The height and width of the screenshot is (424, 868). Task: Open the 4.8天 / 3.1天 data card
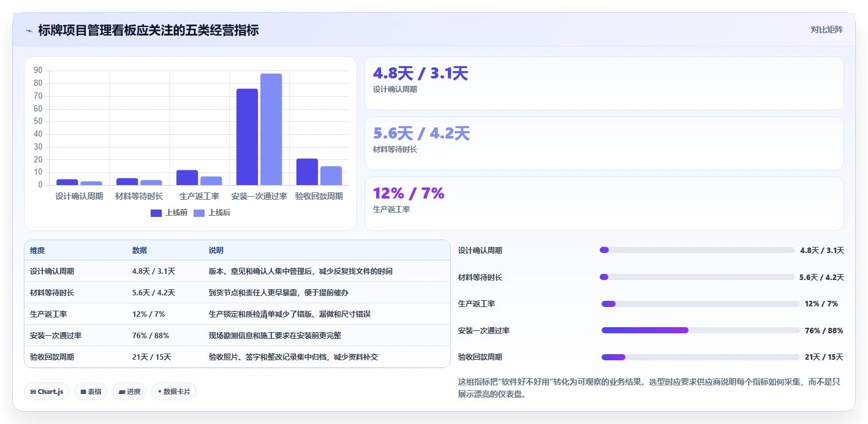pyautogui.click(x=604, y=83)
